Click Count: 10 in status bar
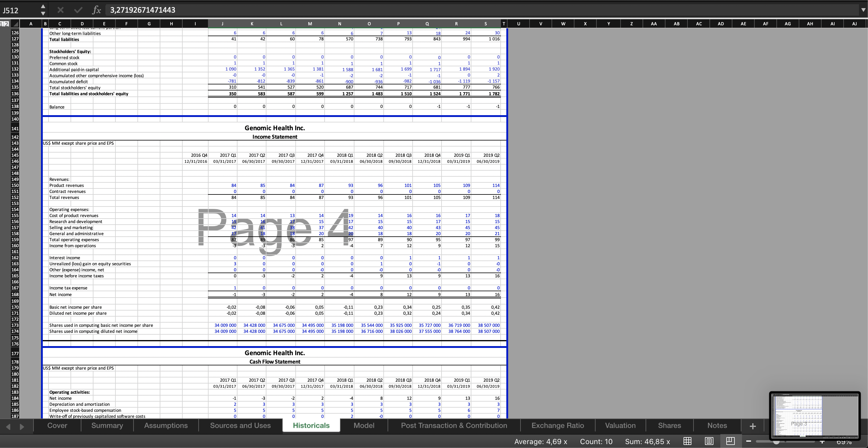The width and height of the screenshot is (868, 448). (596, 442)
